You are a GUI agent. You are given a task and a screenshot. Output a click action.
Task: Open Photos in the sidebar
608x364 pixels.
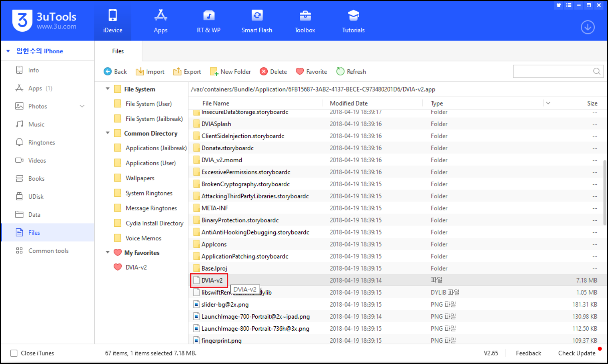[x=48, y=106]
